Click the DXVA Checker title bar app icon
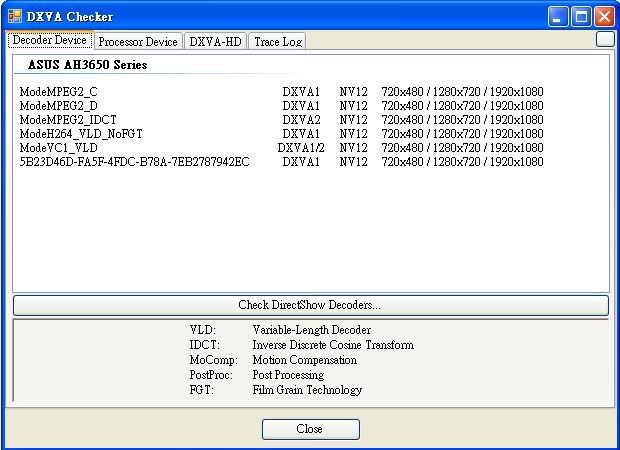This screenshot has height=450, width=620. point(15,16)
